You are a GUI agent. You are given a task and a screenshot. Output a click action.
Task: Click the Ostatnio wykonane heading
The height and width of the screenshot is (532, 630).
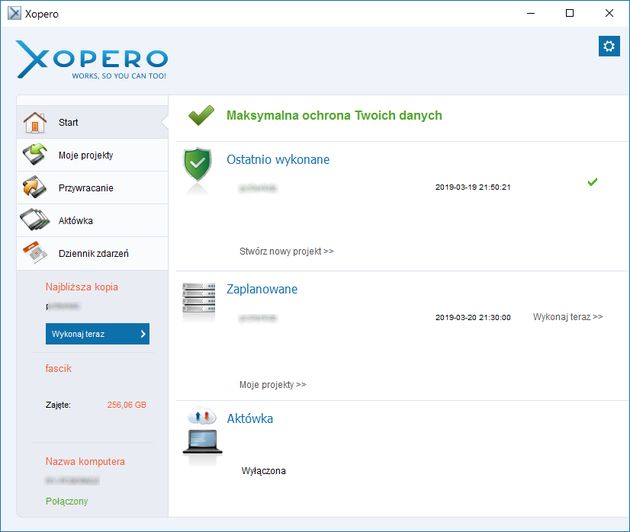coord(278,160)
